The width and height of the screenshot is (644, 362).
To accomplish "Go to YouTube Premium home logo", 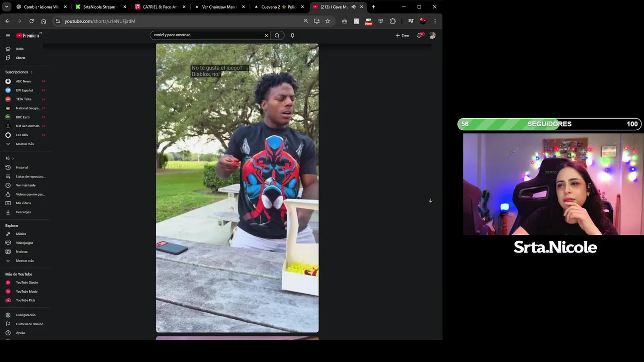I will click(x=28, y=36).
